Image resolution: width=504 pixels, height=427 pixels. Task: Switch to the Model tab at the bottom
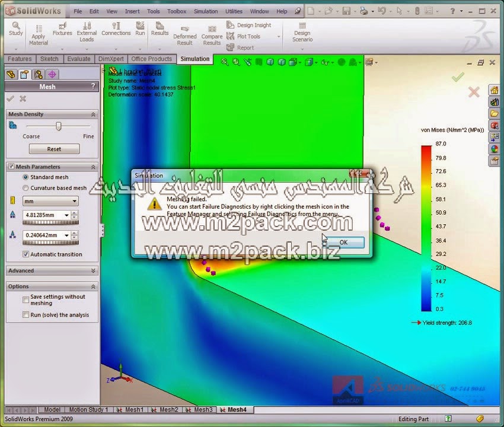pyautogui.click(x=52, y=410)
